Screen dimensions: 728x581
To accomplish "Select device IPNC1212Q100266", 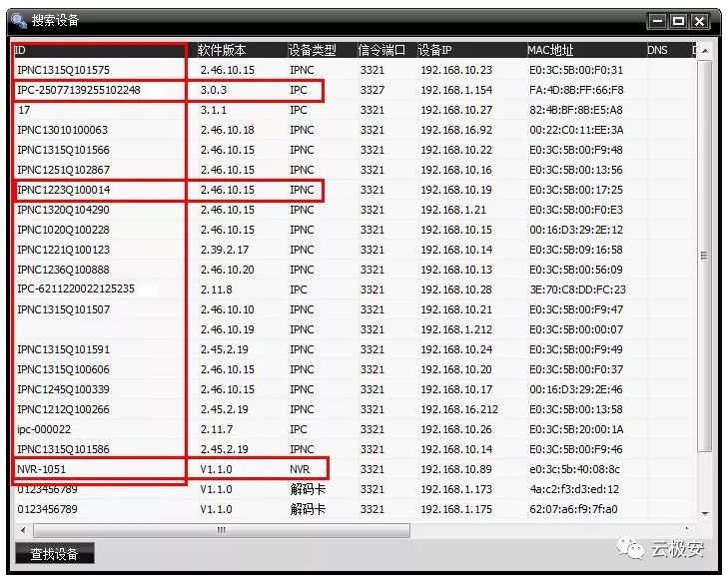I will (63, 409).
